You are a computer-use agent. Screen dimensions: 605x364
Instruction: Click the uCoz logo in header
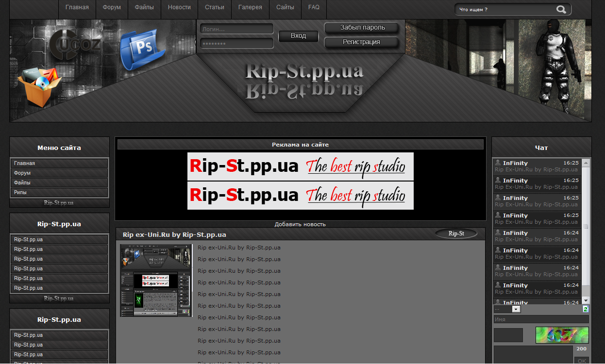pyautogui.click(x=75, y=44)
